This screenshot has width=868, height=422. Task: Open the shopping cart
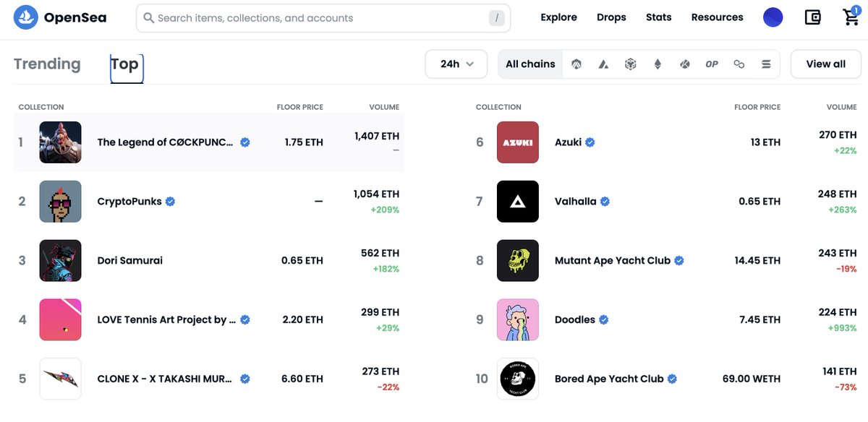851,17
